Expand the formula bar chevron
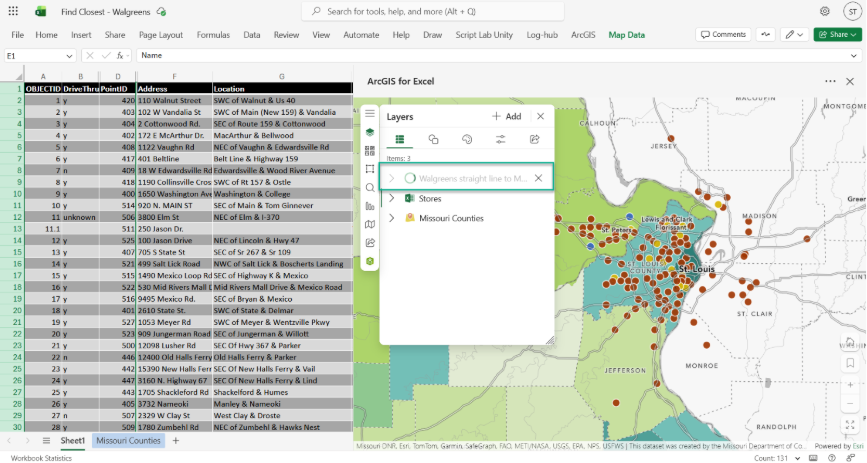This screenshot has width=867, height=463. (854, 56)
